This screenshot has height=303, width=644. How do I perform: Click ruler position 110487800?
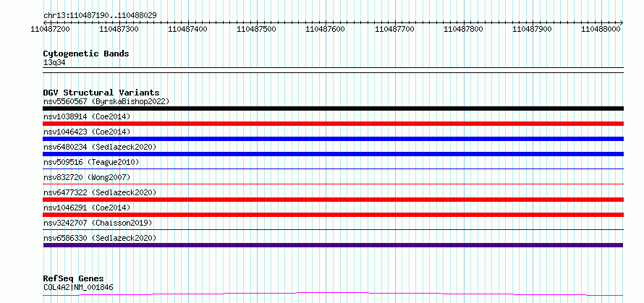[464, 29]
